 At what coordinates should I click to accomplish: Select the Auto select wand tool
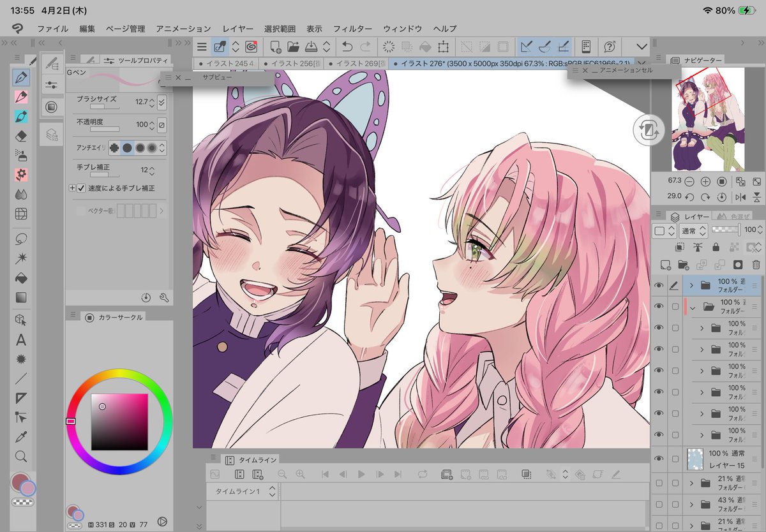pyautogui.click(x=21, y=258)
